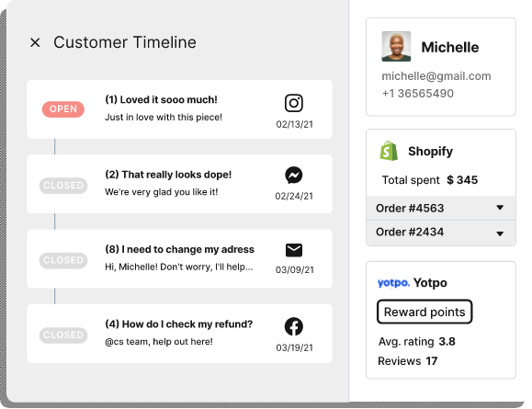Image resolution: width=532 pixels, height=409 pixels.
Task: Click CLOSED badge on address change ticket
Action: tap(63, 260)
